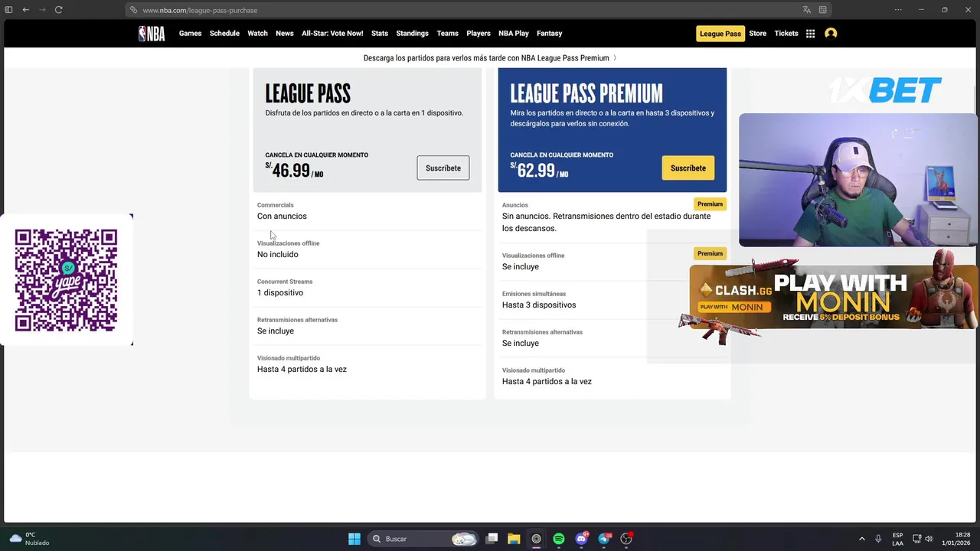Open All-Star: Vote Now! menu item
Viewport: 980px width, 551px height.
coord(332,34)
